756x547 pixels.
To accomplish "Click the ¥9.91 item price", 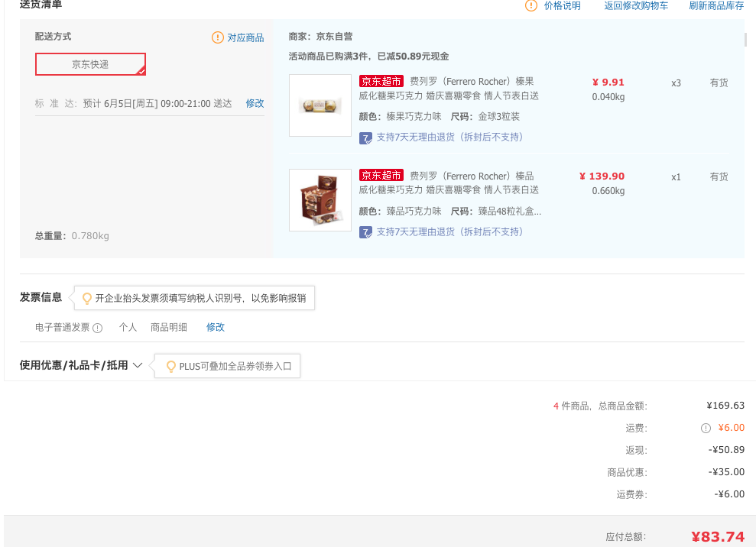I will coord(608,83).
